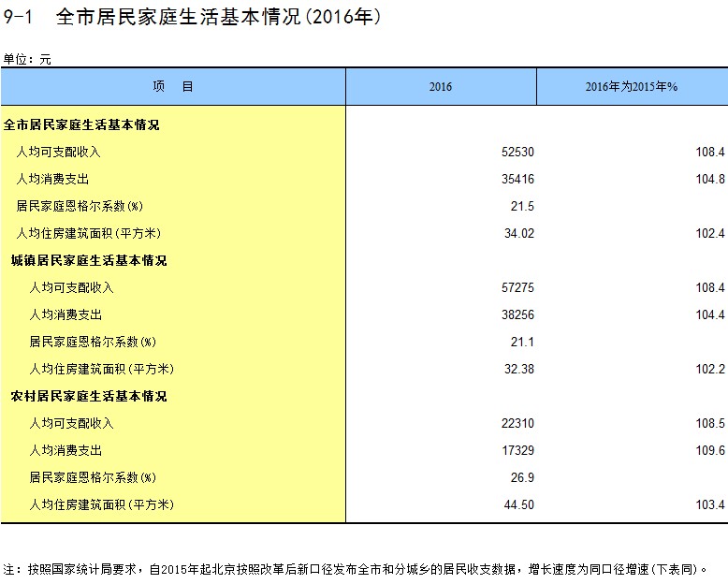Click the section heading 农村居民家庭生活基本情况

tap(89, 396)
